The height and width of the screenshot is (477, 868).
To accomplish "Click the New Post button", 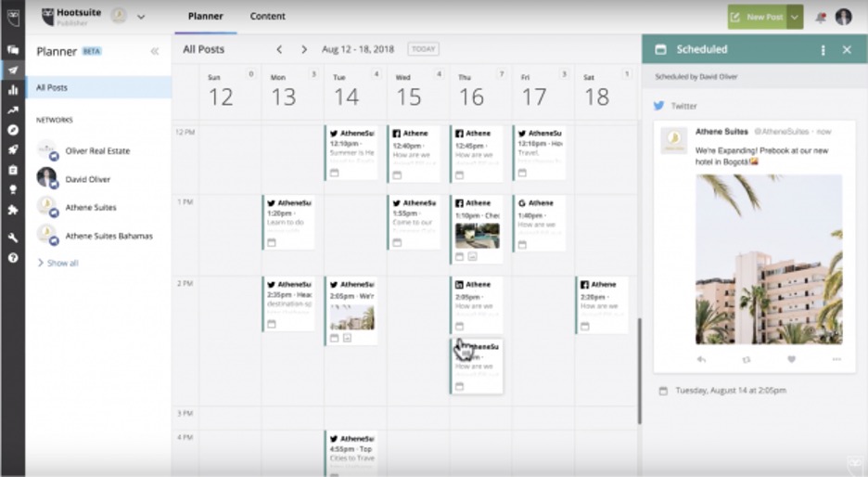I will coord(758,18).
